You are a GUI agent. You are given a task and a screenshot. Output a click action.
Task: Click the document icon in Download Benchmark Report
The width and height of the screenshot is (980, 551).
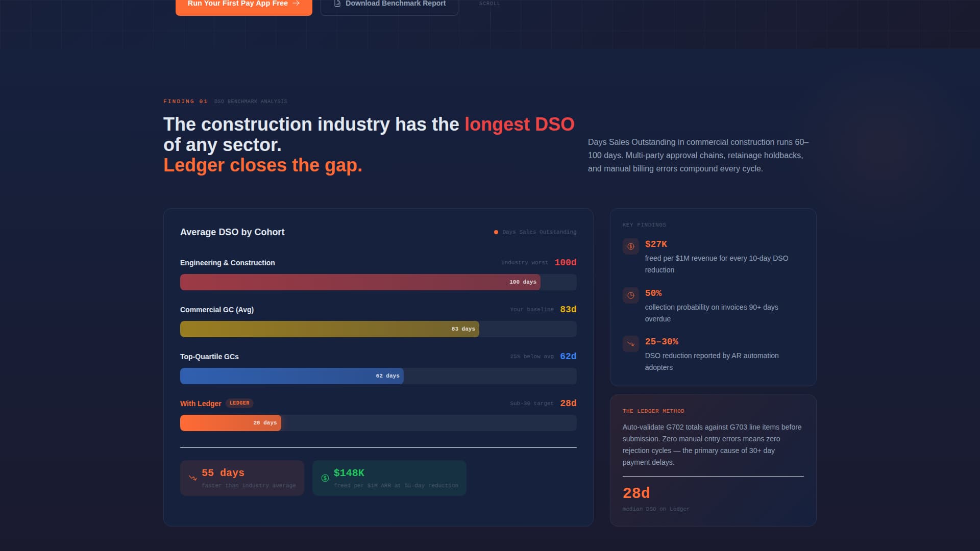pos(337,4)
